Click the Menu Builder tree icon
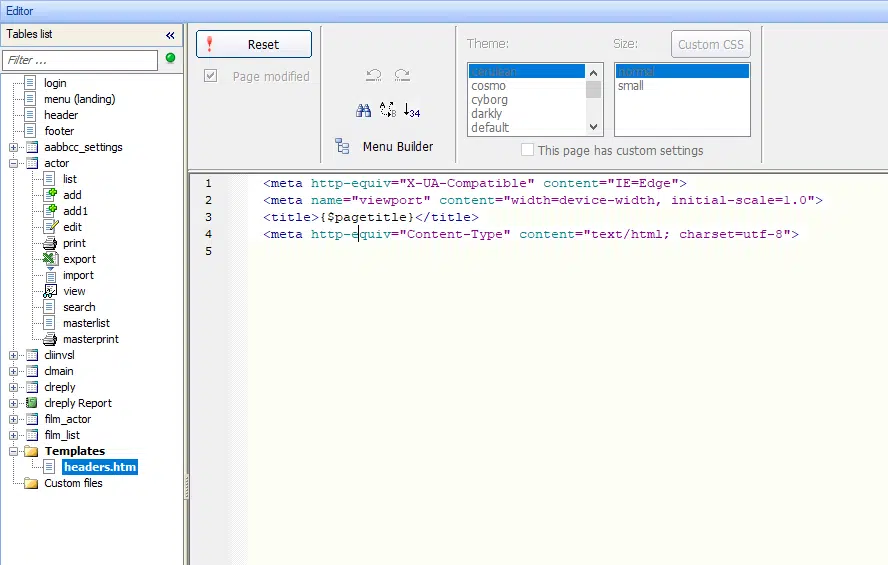 click(x=342, y=146)
